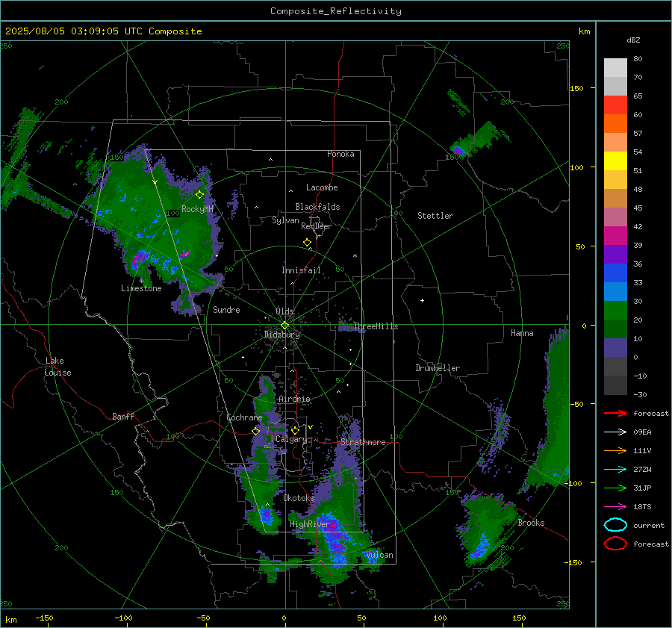The height and width of the screenshot is (628, 672).
Task: Click the dark orange 60 dBZ swatch
Action: [x=615, y=123]
